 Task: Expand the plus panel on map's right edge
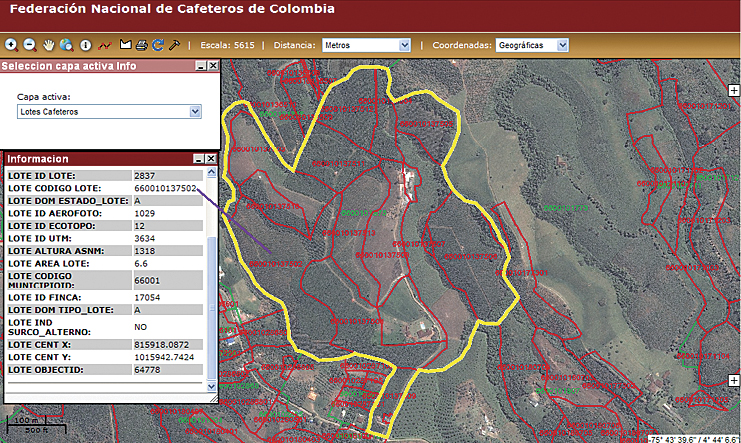pyautogui.click(x=734, y=90)
